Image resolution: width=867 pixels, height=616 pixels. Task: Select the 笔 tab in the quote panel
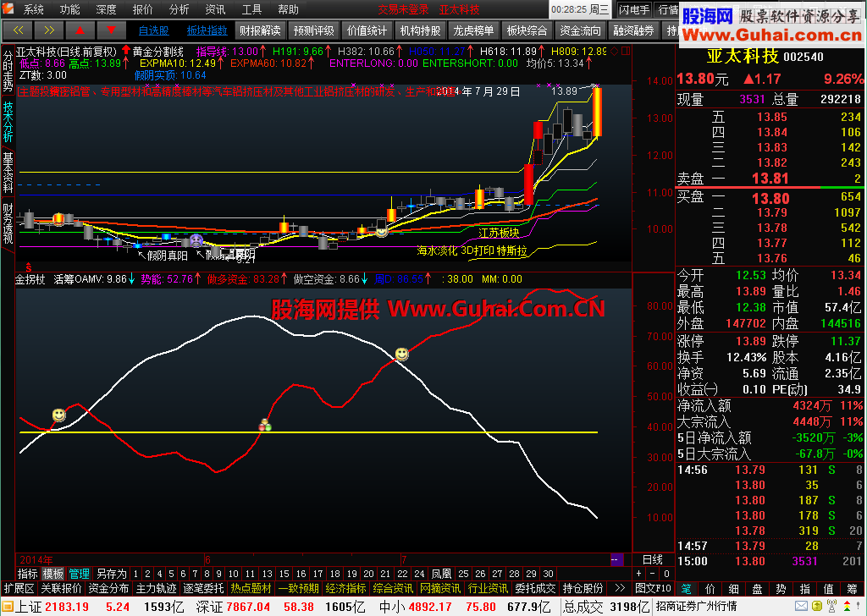(x=686, y=588)
